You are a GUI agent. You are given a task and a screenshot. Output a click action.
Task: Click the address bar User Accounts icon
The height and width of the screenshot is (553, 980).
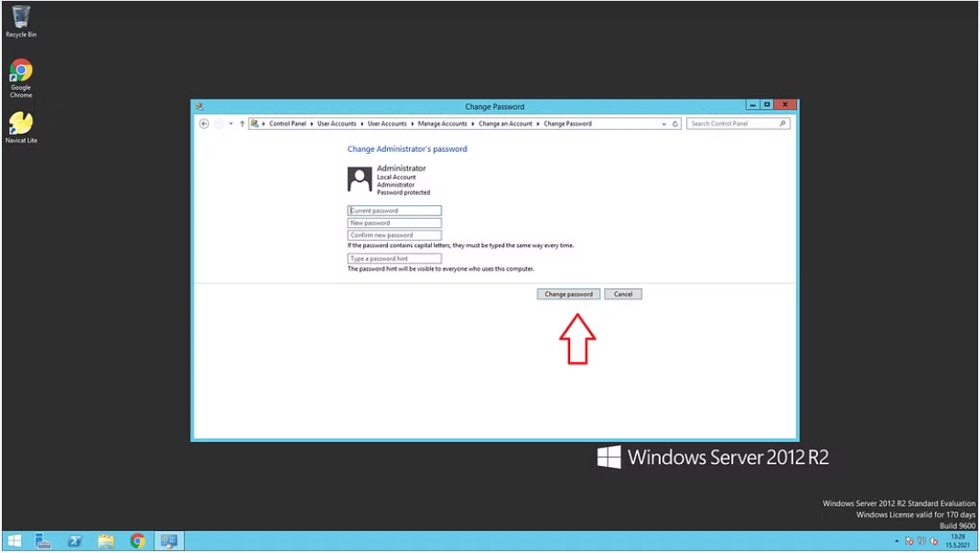coord(254,124)
